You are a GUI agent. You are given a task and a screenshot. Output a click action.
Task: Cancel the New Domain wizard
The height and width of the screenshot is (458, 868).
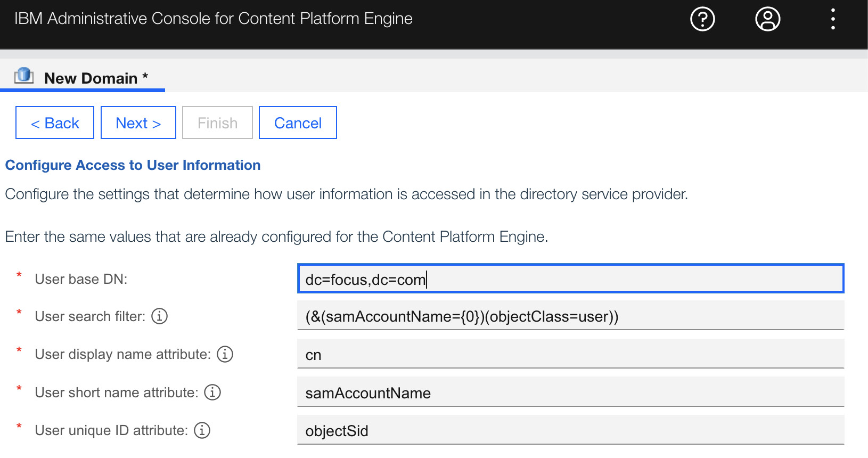298,122
